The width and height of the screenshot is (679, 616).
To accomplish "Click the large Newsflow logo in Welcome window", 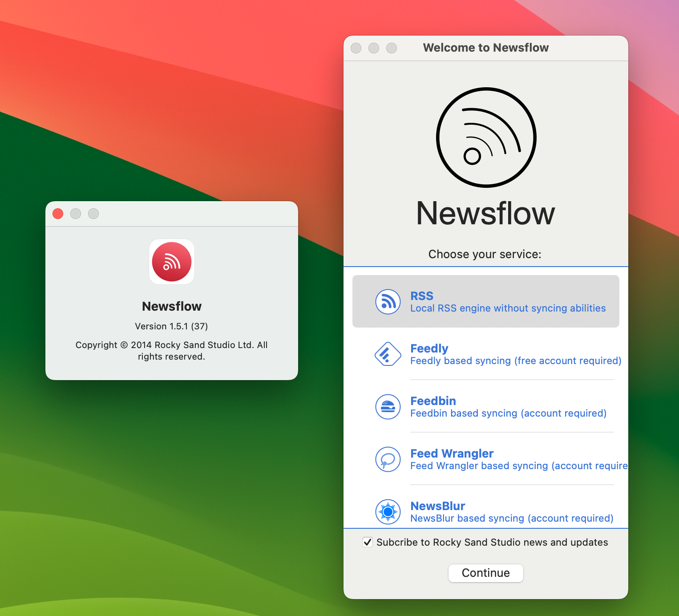I will tap(486, 138).
